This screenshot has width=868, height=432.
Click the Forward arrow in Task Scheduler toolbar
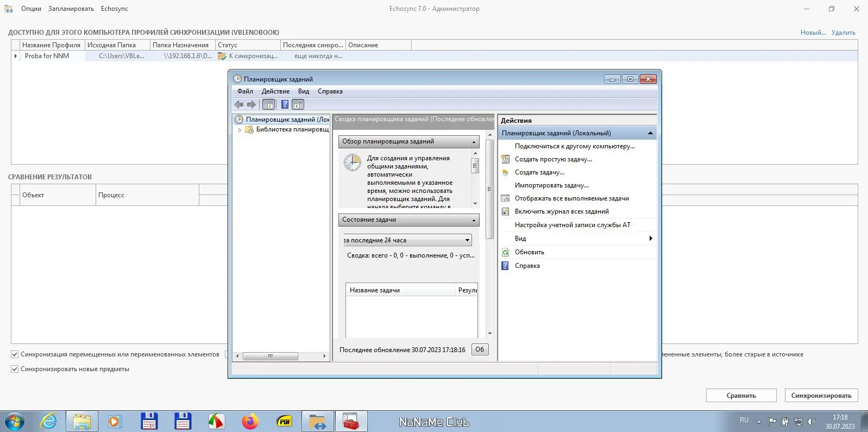251,104
